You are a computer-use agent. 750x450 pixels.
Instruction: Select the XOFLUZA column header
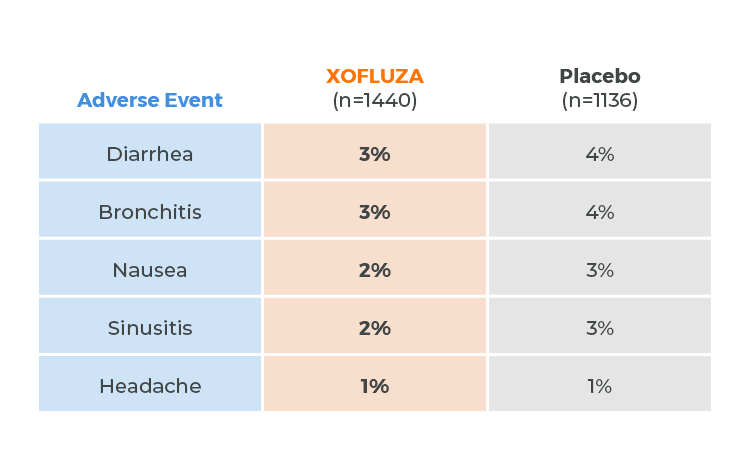point(375,77)
